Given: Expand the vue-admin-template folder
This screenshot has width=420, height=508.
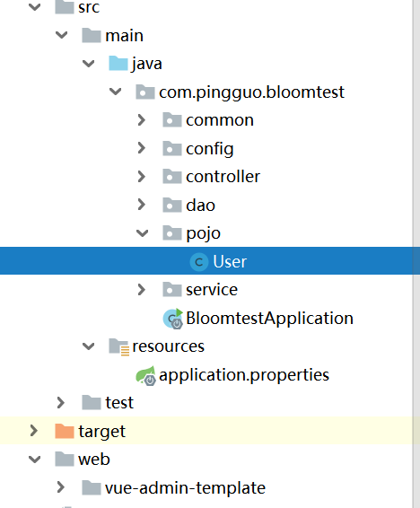Looking at the screenshot, I should (60, 487).
